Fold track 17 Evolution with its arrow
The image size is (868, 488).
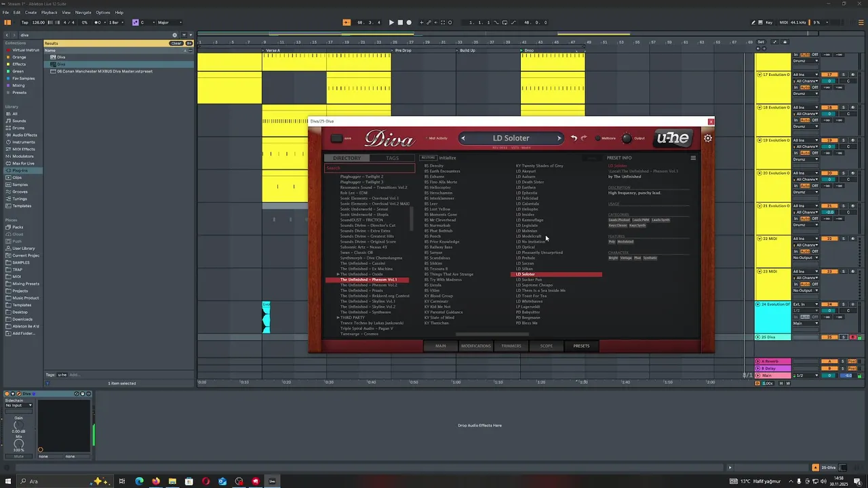(x=759, y=75)
